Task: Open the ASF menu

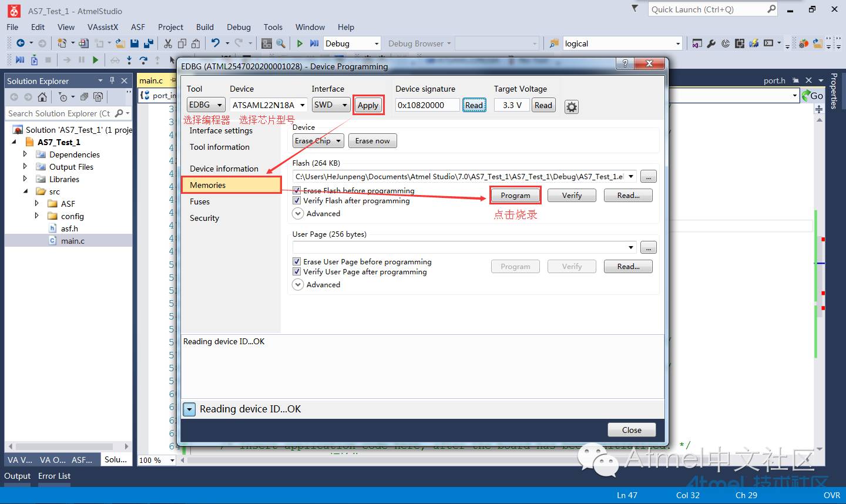Action: (137, 27)
